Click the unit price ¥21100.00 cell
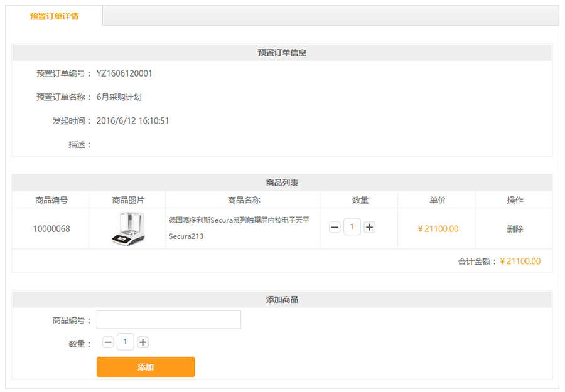Image resolution: width=565 pixels, height=392 pixels. tap(438, 229)
